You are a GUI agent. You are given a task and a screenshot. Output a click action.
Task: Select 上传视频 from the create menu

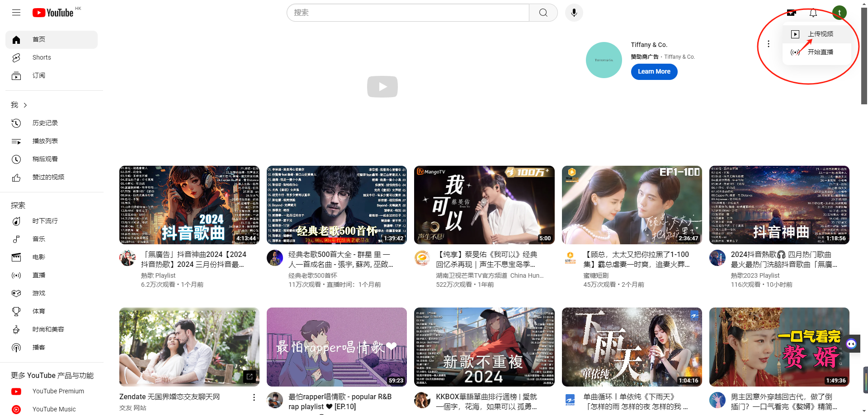coord(820,34)
